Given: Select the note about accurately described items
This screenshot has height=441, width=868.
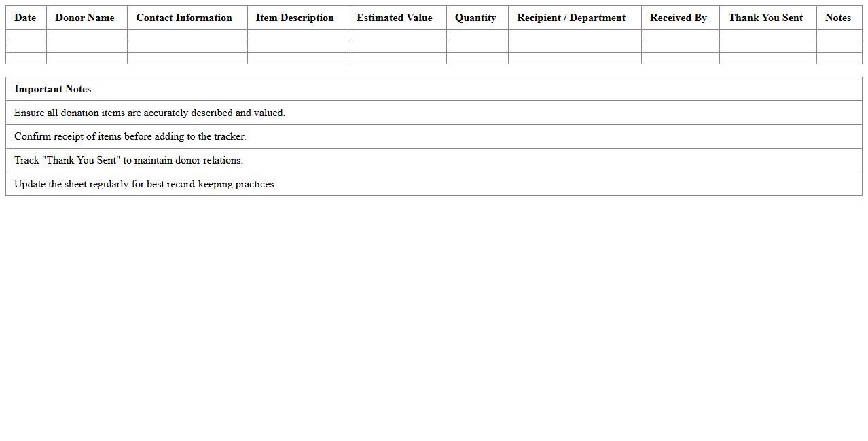Looking at the screenshot, I should click(149, 113).
